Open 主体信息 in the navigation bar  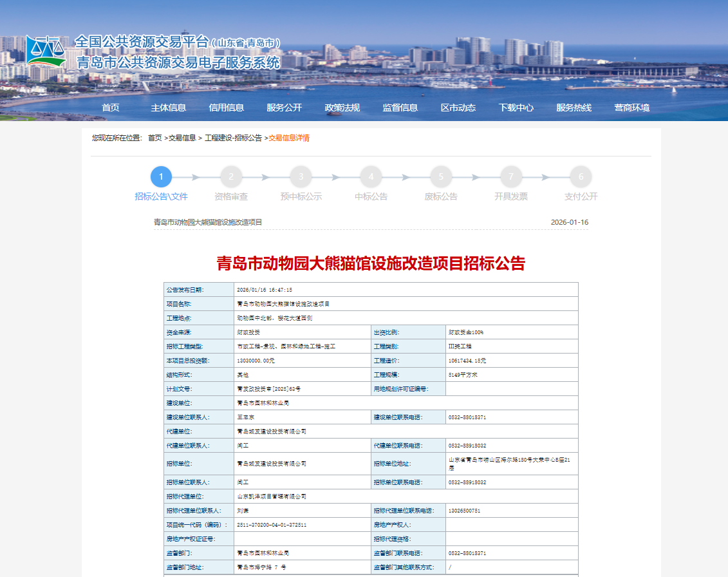coord(169,108)
